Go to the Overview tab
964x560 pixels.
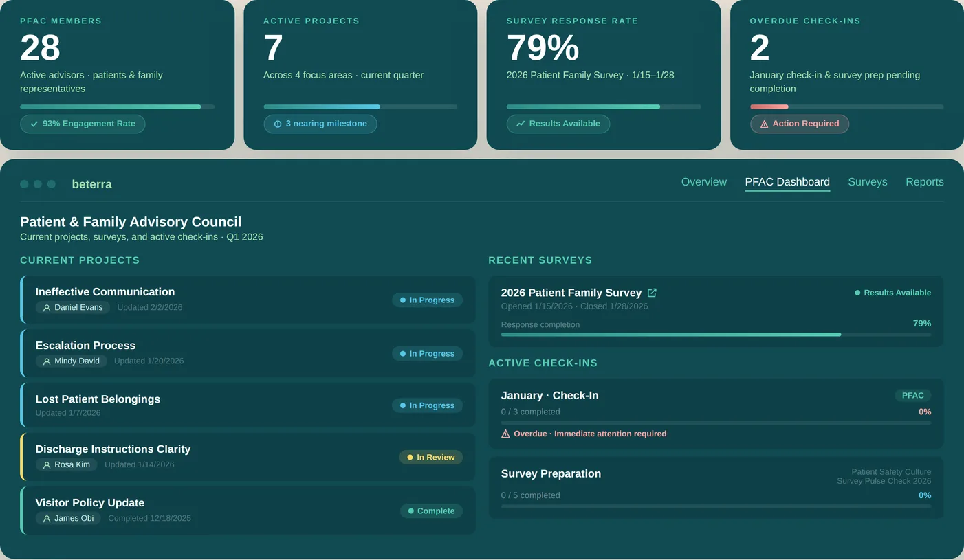point(703,182)
